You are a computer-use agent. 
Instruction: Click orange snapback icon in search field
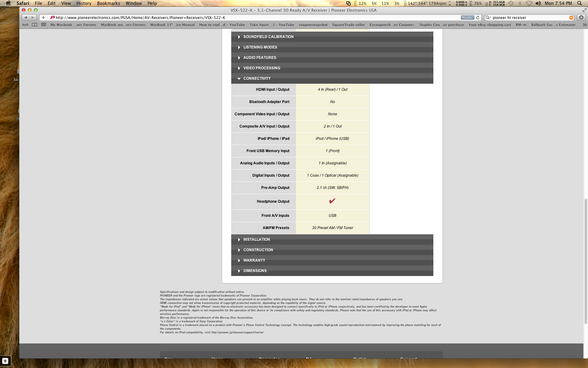571,17
